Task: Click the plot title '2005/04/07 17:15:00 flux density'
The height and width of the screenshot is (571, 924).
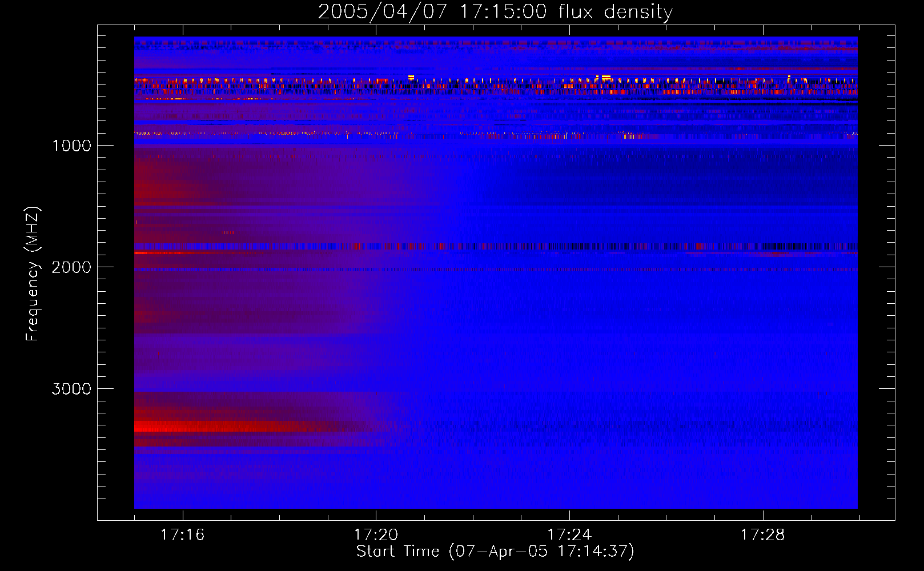Action: tap(495, 11)
